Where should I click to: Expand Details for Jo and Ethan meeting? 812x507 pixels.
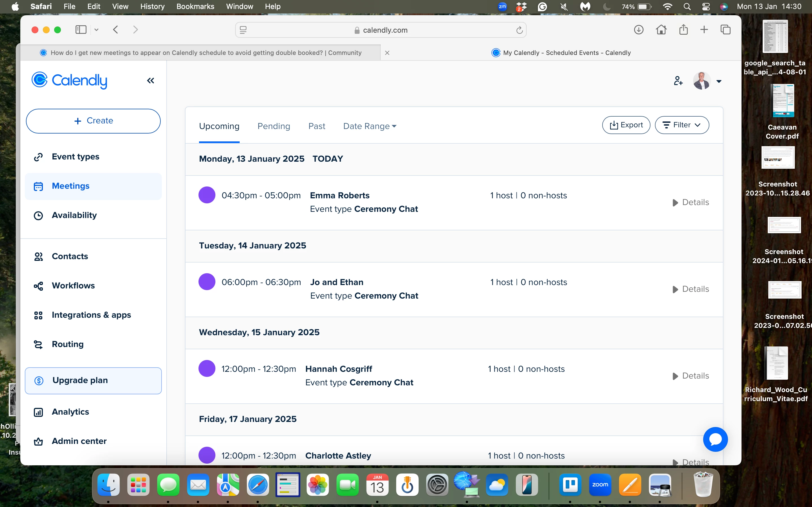point(690,289)
